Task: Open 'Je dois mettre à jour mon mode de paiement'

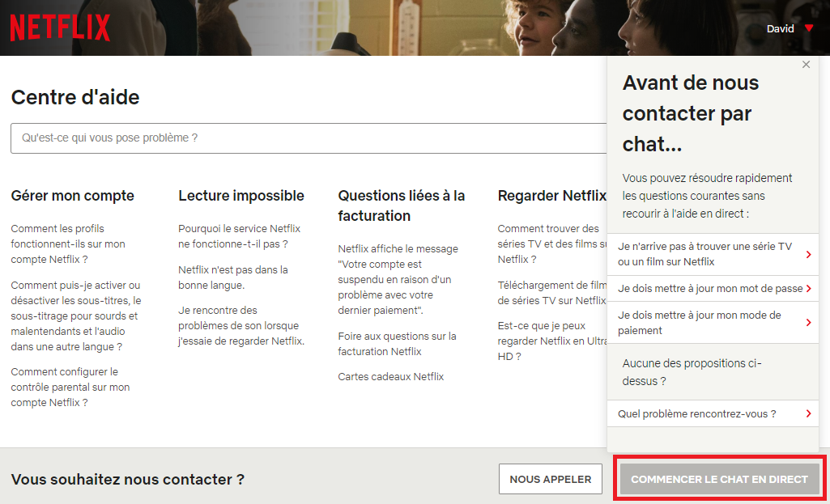Action: pos(713,323)
